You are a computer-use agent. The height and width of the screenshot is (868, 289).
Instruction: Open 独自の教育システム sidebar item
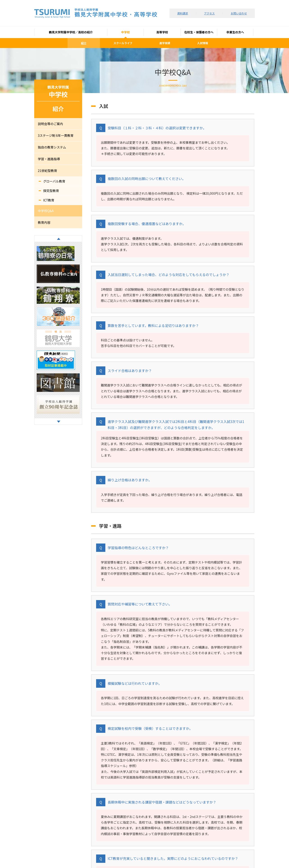coord(58,147)
